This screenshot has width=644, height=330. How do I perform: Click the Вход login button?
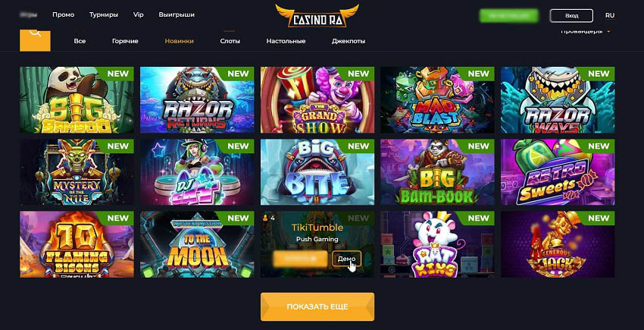pyautogui.click(x=571, y=16)
